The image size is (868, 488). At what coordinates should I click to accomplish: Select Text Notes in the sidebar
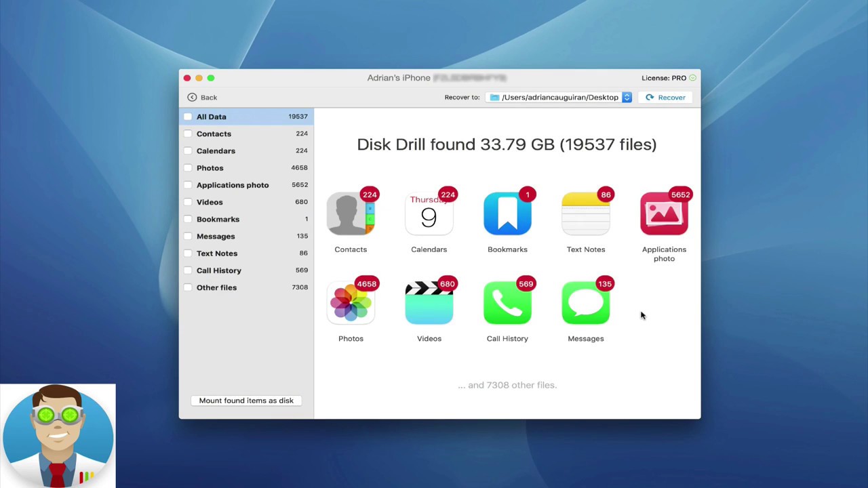(245, 253)
